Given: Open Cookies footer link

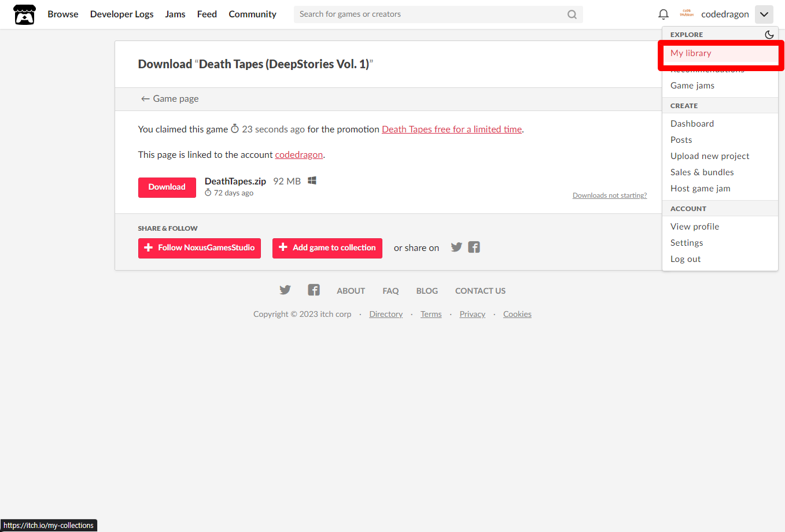Looking at the screenshot, I should (517, 314).
